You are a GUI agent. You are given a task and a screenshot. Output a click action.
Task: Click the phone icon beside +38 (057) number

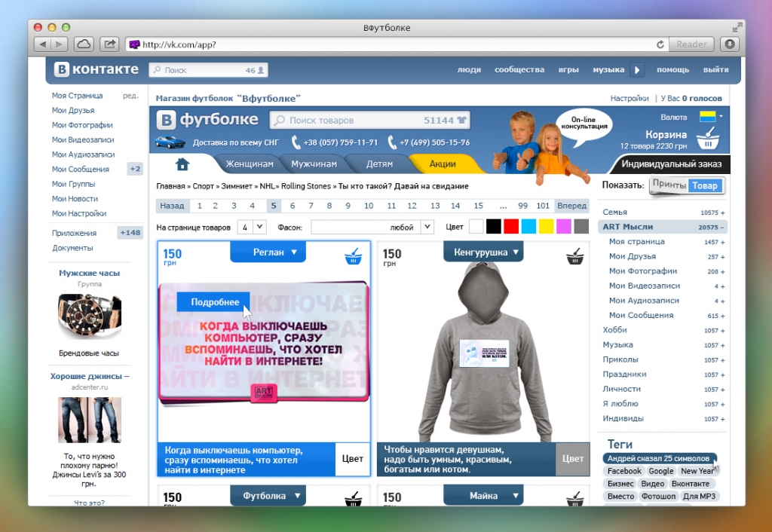click(x=296, y=142)
